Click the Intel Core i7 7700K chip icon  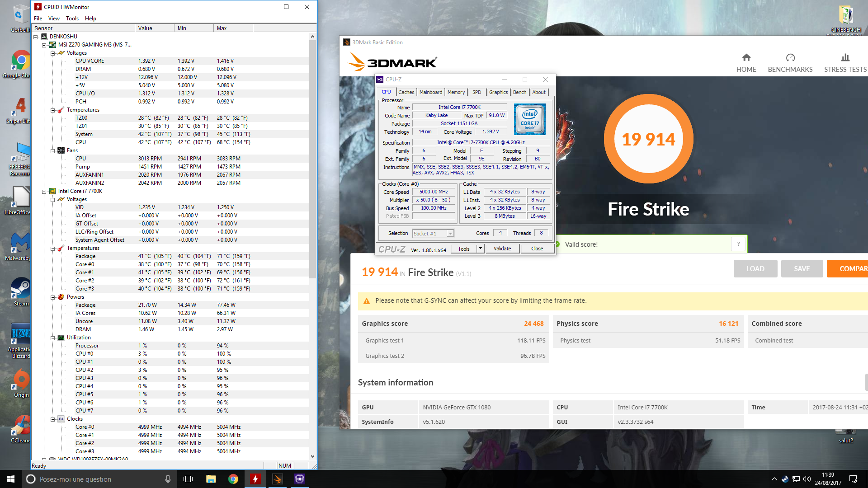tap(52, 191)
